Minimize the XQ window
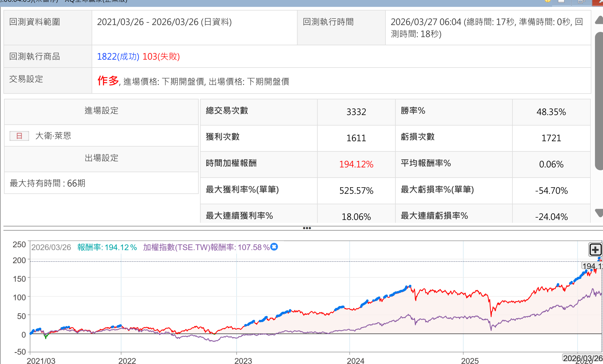The width and height of the screenshot is (603, 364). pyautogui.click(x=561, y=1)
